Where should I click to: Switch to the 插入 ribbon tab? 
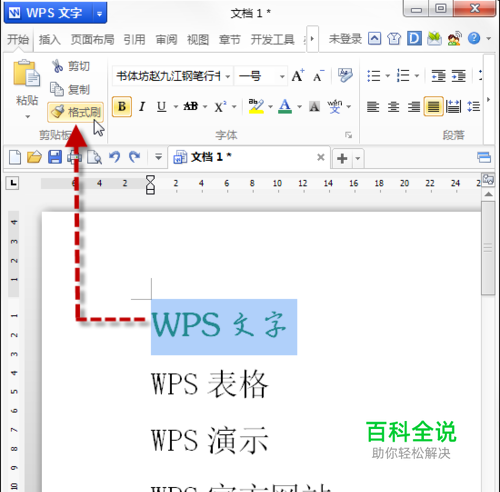tap(49, 39)
